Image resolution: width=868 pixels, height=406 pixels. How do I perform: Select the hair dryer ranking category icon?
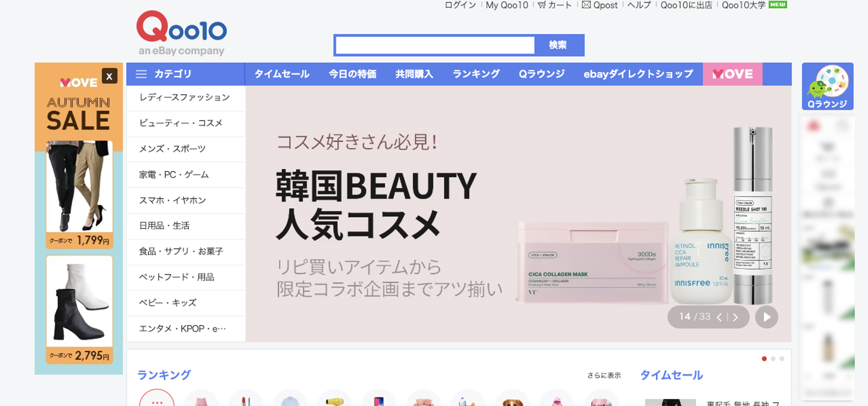[335, 398]
